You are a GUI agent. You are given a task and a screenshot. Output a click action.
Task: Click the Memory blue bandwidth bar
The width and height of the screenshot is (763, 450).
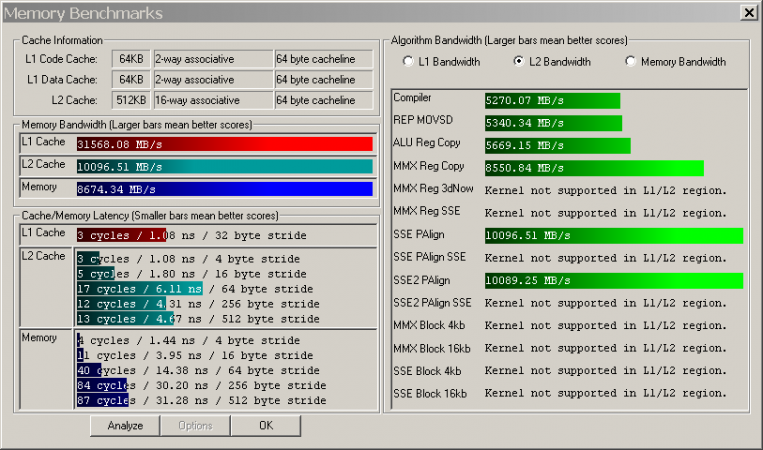(x=225, y=189)
